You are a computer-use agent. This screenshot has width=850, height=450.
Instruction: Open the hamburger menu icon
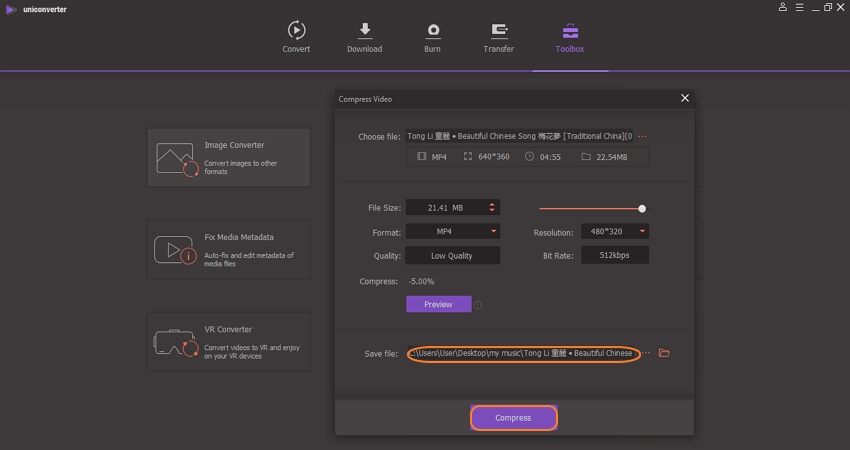coord(797,7)
